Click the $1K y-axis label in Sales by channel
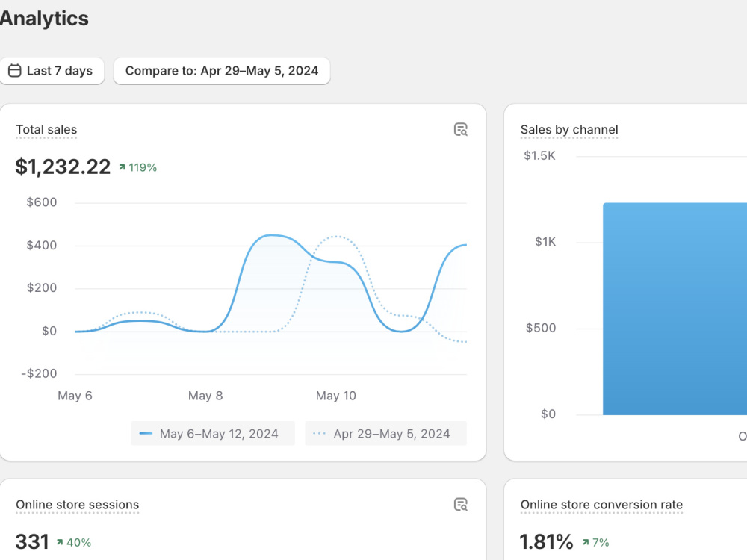Viewport: 747px width, 560px height. 545,242
